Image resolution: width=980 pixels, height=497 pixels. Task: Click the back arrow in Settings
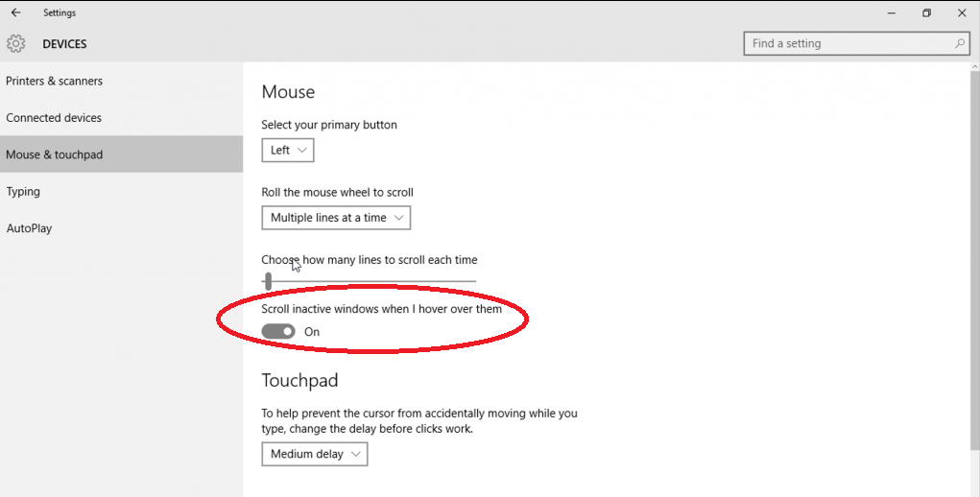pyautogui.click(x=15, y=13)
